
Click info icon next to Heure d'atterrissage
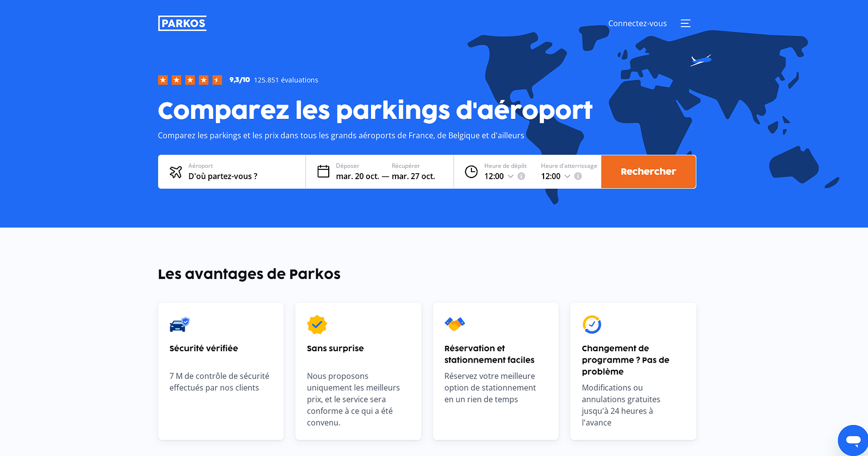click(x=578, y=176)
